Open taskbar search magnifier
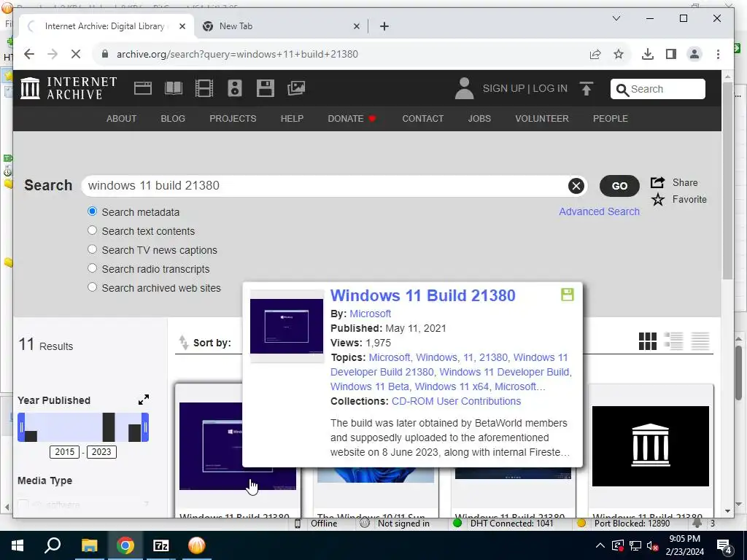 (53, 545)
